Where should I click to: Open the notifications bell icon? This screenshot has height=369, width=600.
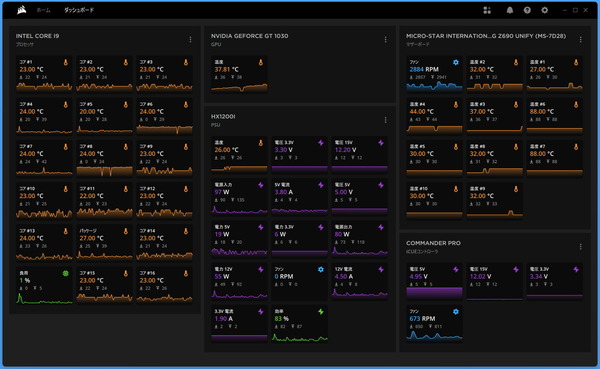510,10
